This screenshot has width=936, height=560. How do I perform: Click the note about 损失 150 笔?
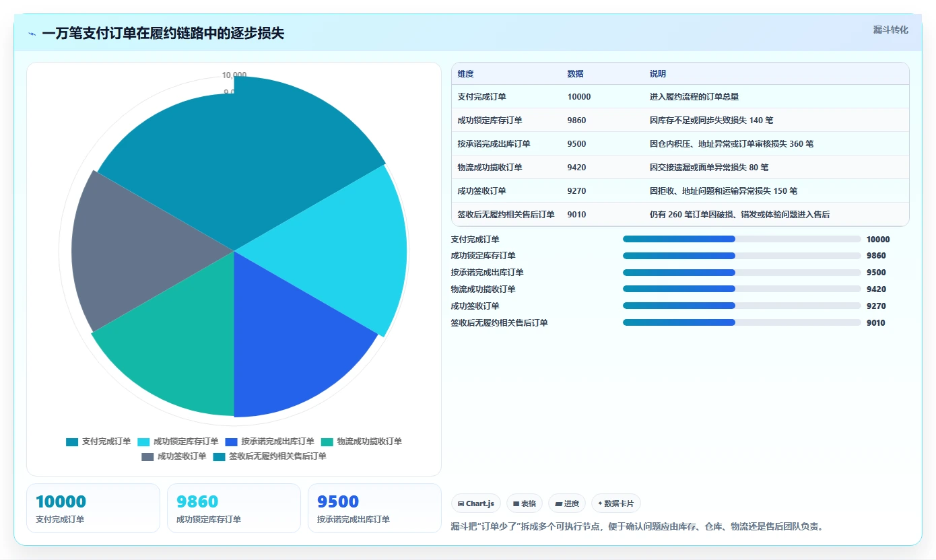(x=723, y=191)
